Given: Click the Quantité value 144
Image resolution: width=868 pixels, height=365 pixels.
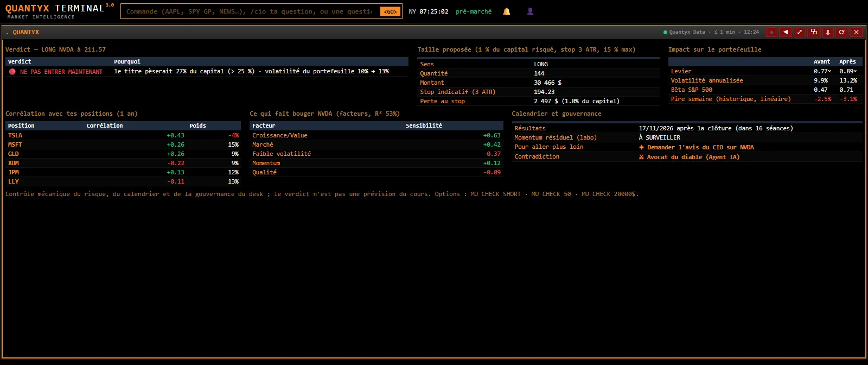Looking at the screenshot, I should pos(539,73).
